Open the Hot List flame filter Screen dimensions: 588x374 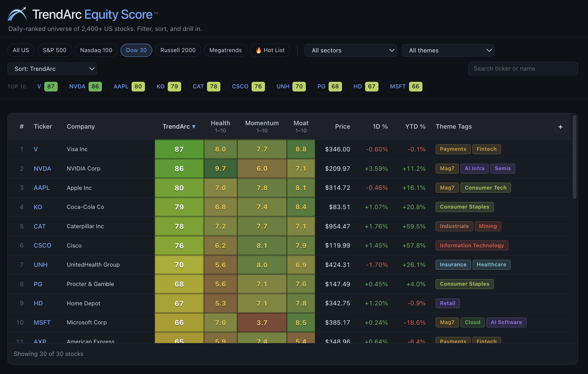click(270, 50)
